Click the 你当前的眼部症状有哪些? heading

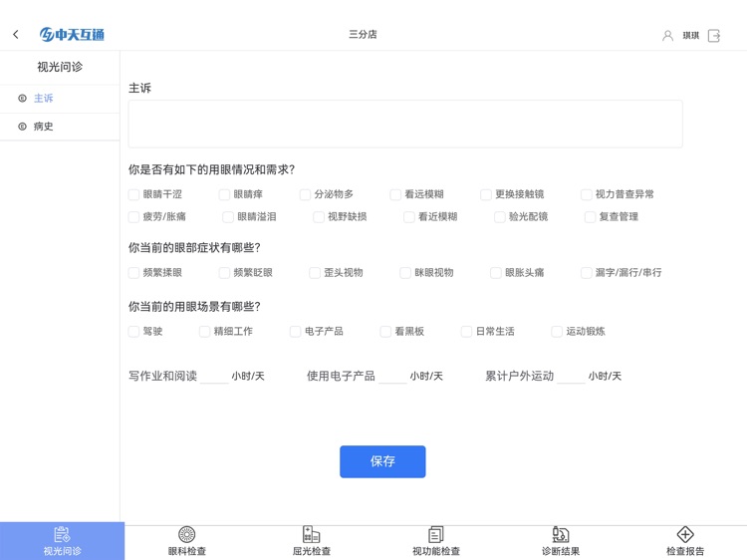(x=194, y=248)
